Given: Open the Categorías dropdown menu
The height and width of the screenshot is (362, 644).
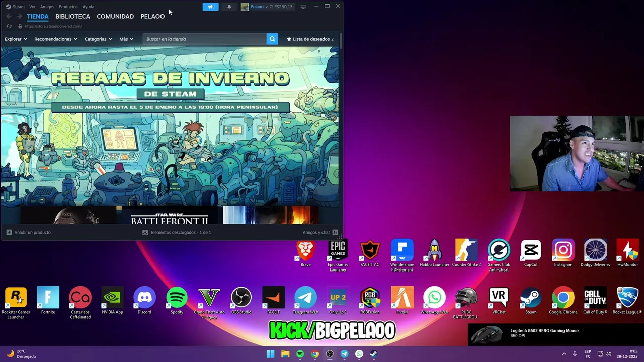Looking at the screenshot, I should [98, 39].
